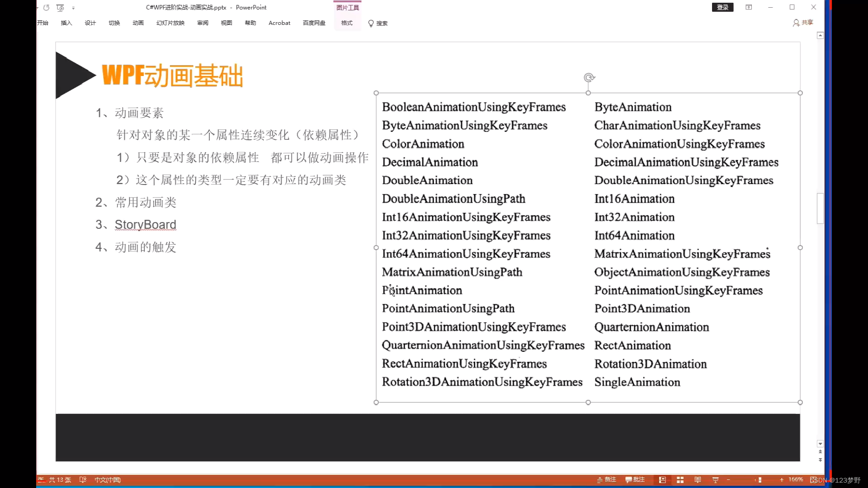Click the slide title WPF动画基础
The height and width of the screenshot is (488, 868).
pyautogui.click(x=173, y=75)
